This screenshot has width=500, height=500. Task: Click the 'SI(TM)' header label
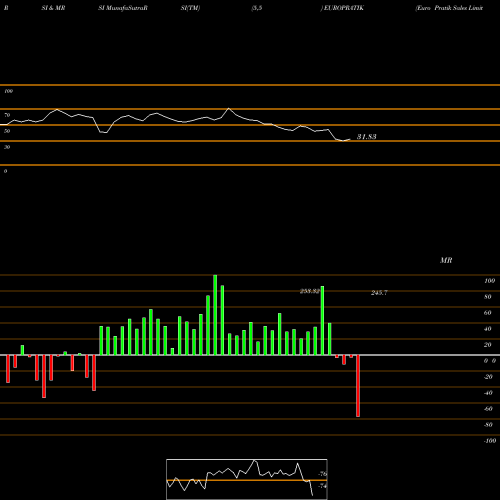(190, 8)
